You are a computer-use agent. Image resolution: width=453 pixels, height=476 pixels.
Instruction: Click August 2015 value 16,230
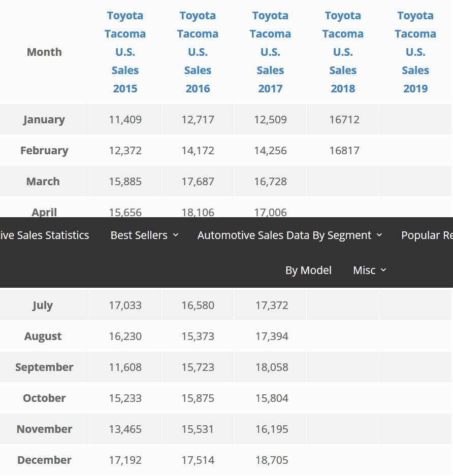[x=125, y=336]
